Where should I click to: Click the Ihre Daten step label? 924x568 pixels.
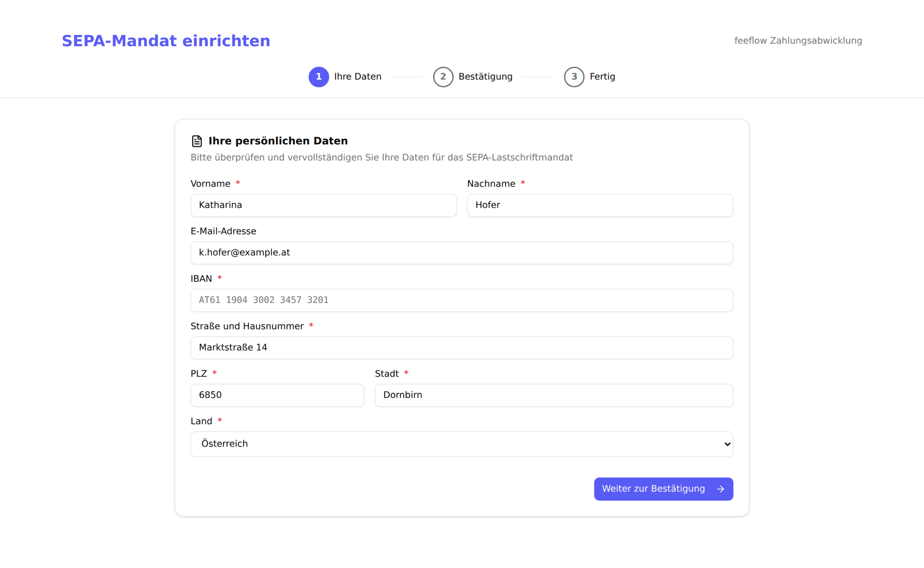[358, 77]
